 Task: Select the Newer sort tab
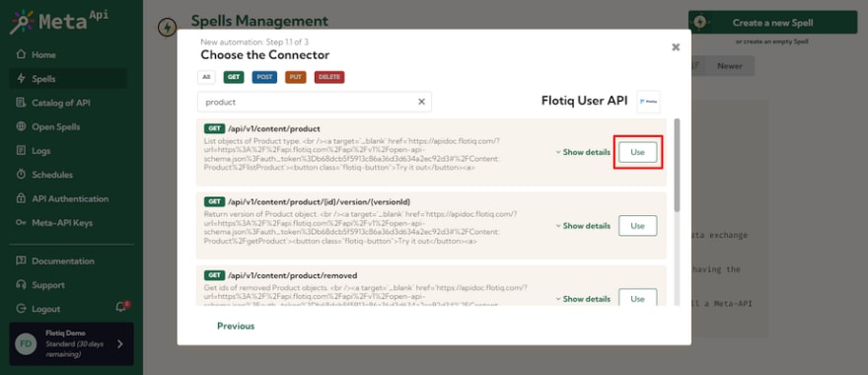click(730, 66)
